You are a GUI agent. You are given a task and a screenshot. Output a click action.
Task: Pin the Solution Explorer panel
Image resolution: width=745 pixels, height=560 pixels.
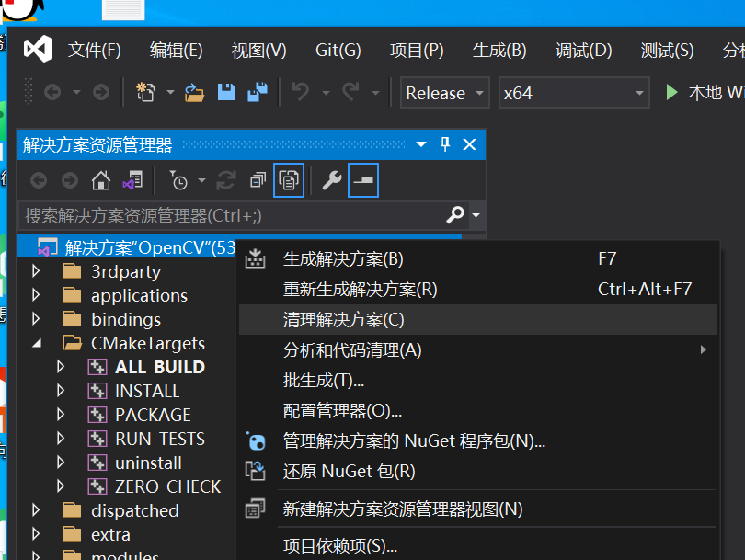pos(445,144)
